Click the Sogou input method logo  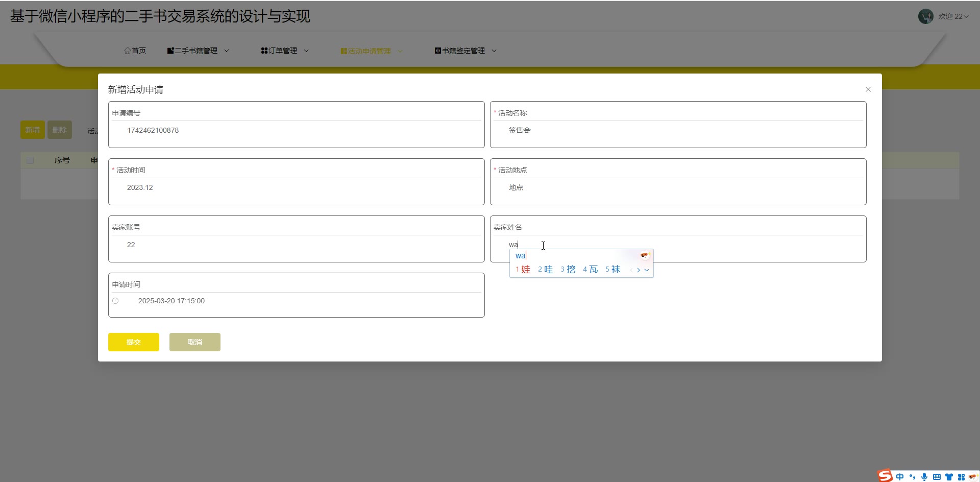[886, 476]
